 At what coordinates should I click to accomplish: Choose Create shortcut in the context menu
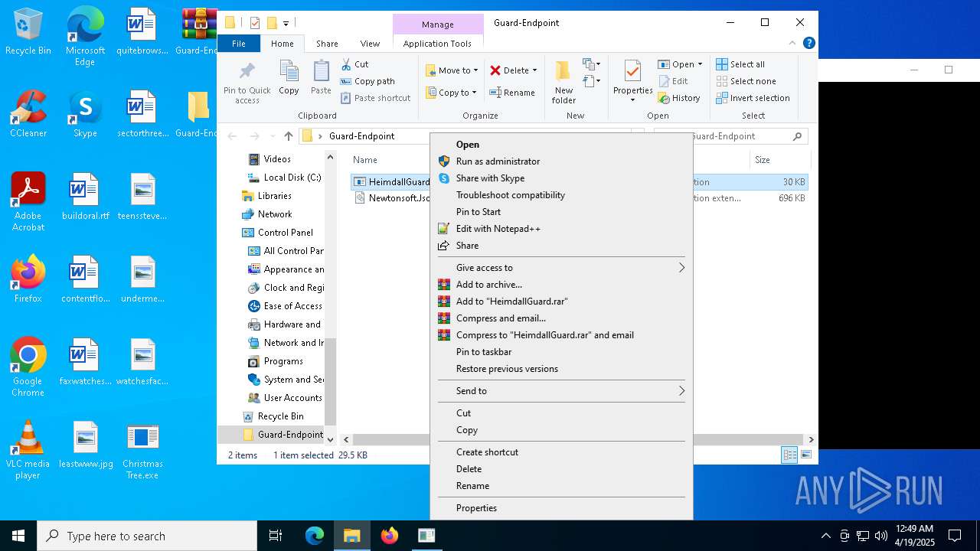click(x=562, y=452)
